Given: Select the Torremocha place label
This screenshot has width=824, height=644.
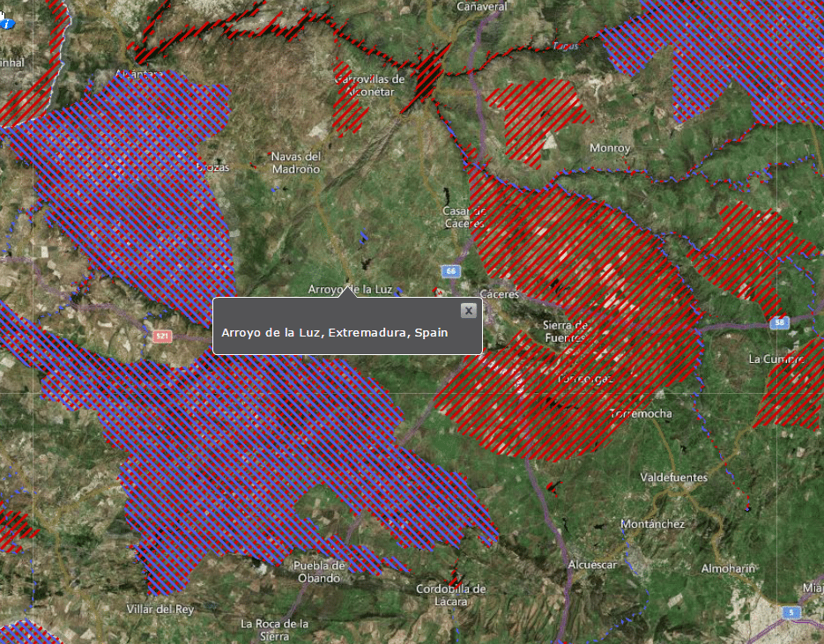Looking at the screenshot, I should pos(641,413).
